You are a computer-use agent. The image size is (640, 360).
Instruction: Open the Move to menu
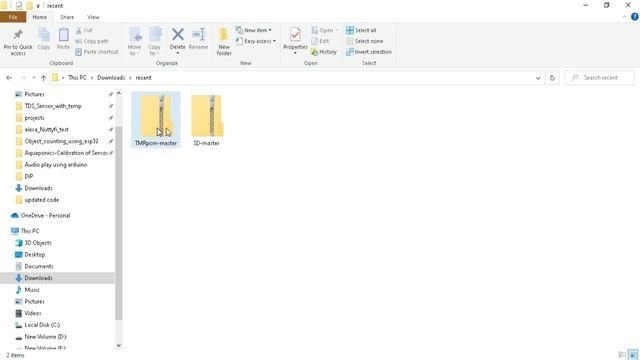click(x=134, y=41)
